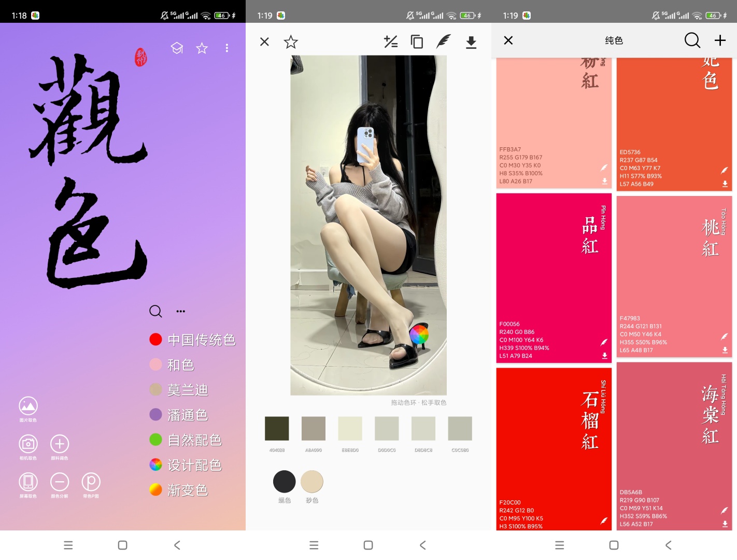Search colors in the 纯色 screen
This screenshot has height=560, width=737.
pyautogui.click(x=692, y=40)
